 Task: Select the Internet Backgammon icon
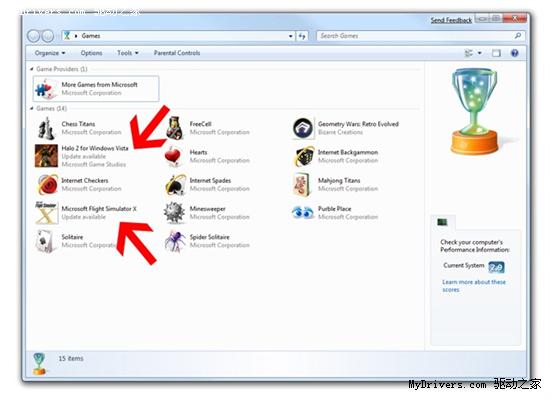[304, 157]
